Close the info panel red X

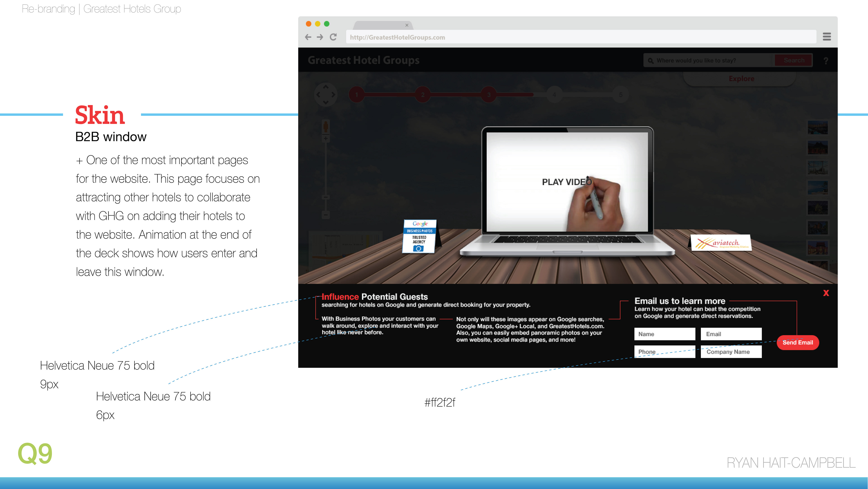(x=826, y=293)
